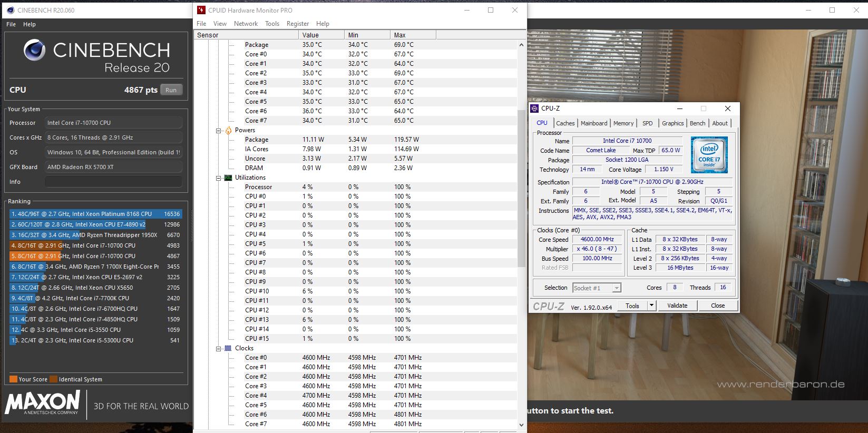Screen dimensions: 868x433
Task: Open HWMonitor Network menu
Action: click(246, 24)
